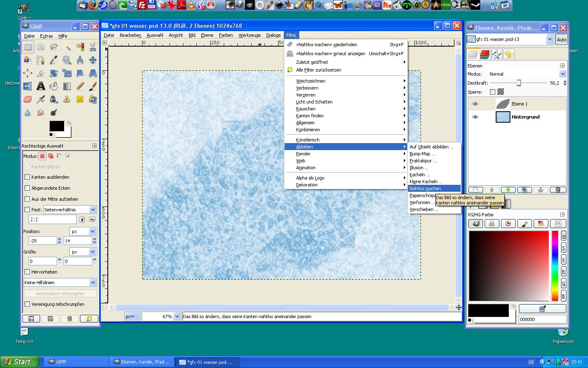Image resolution: width=588 pixels, height=368 pixels.
Task: Select the Crop knife tool
Action: (40, 73)
